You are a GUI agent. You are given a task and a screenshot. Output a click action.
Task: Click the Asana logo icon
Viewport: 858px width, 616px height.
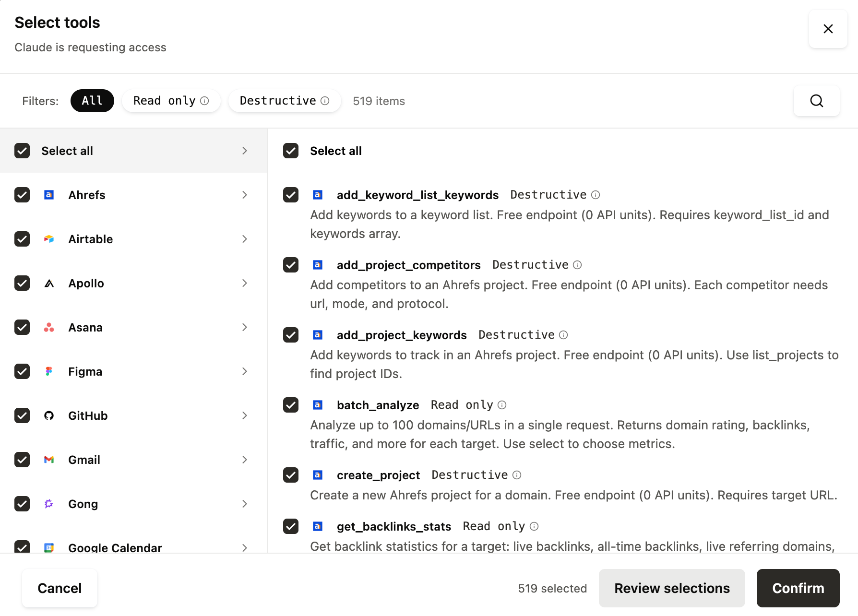tap(49, 327)
